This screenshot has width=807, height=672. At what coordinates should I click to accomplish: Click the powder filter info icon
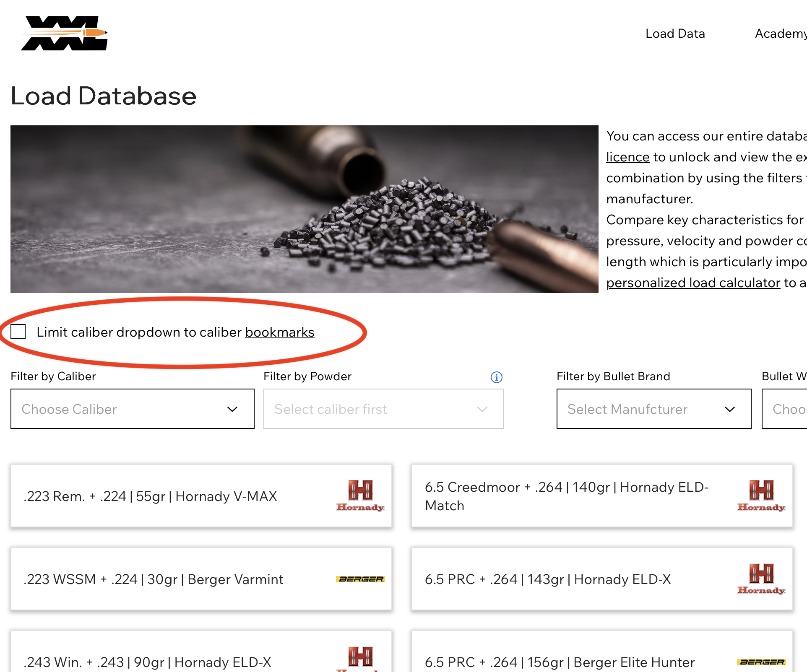[x=496, y=377]
